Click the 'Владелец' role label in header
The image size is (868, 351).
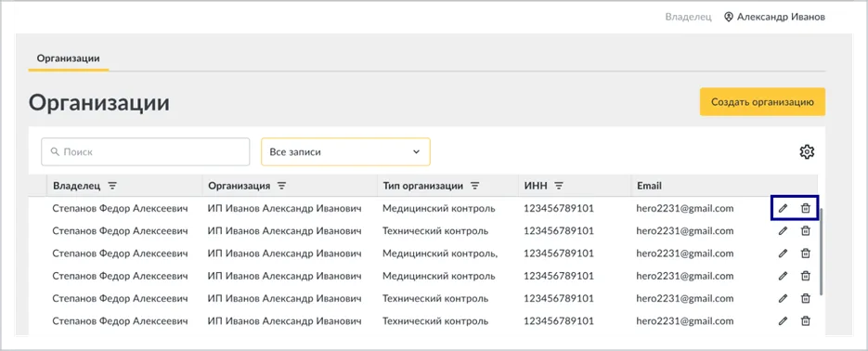pyautogui.click(x=688, y=17)
